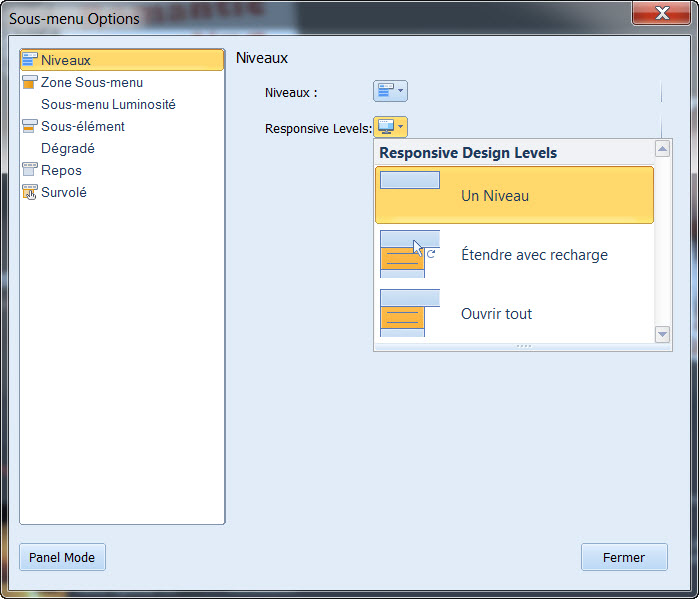This screenshot has height=599, width=699.
Task: Click the Responsive Levels label
Action: [x=318, y=129]
